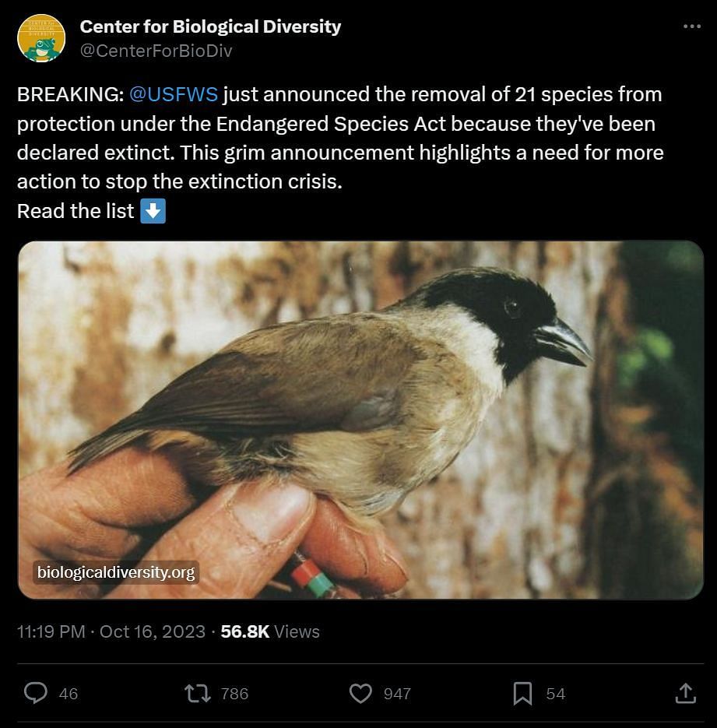Open the @CenterForBioDiv handle
The width and height of the screenshot is (717, 728).
tap(156, 51)
